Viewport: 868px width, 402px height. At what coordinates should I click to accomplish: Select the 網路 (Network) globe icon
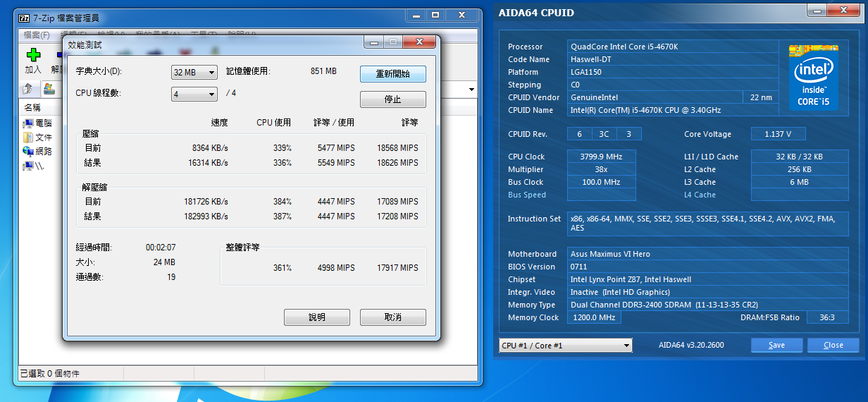[x=27, y=151]
